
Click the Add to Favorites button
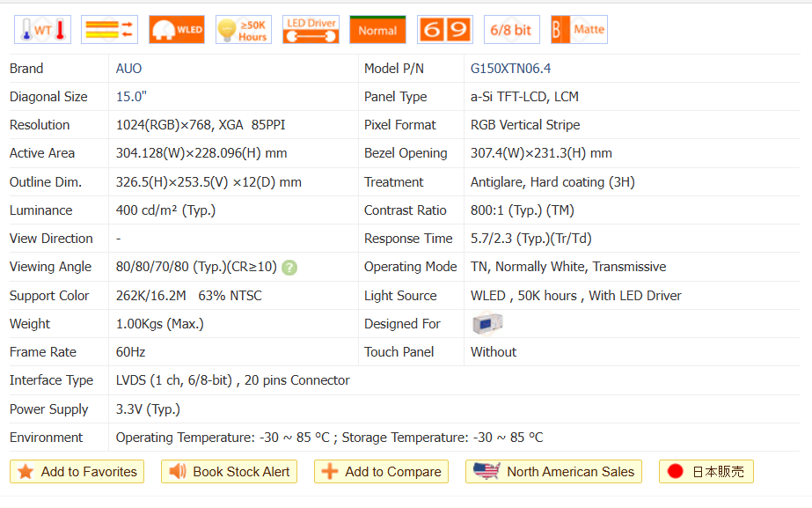point(77,472)
